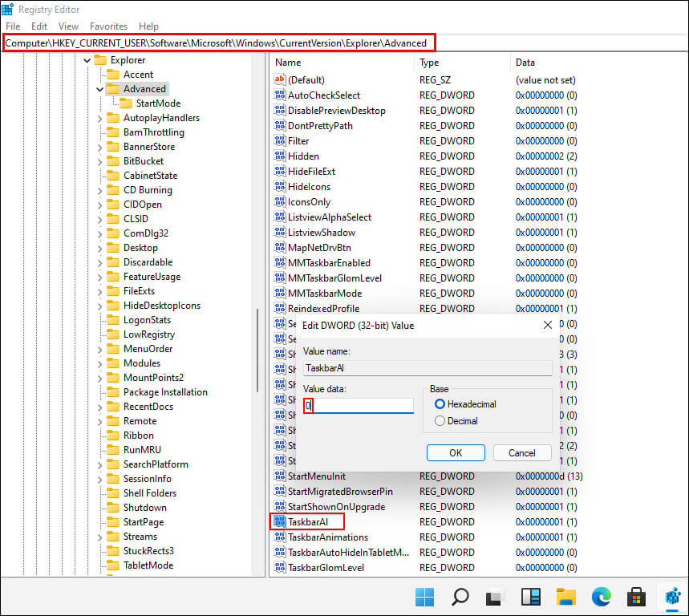The height and width of the screenshot is (616, 689).
Task: Click the TaskbarAnimations DWORD icon
Action: [x=279, y=537]
